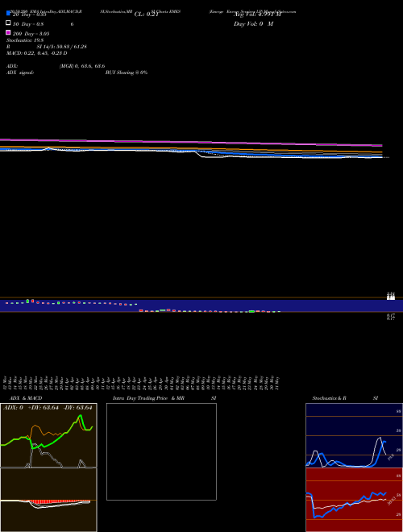Screen dimensions: 403x532
Task: Click the '(MGR) 0, 63.6, 63.6' values
Action: pyautogui.click(x=82, y=66)
